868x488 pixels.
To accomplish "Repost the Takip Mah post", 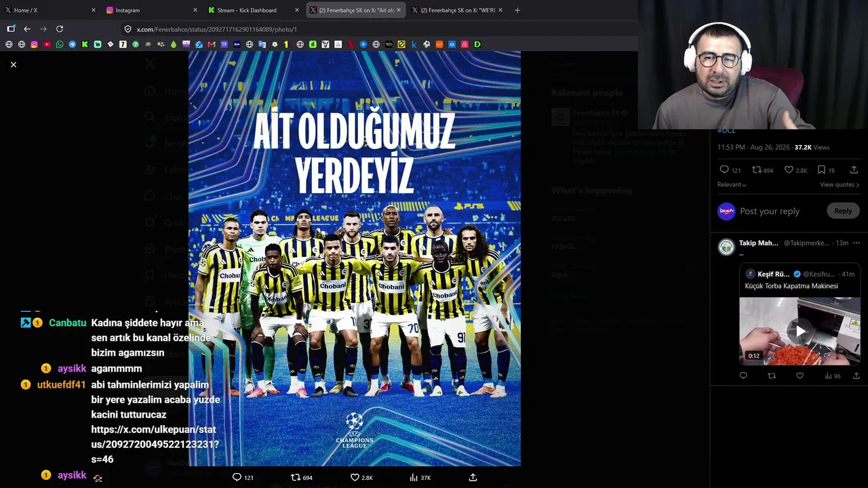I will pos(772,375).
